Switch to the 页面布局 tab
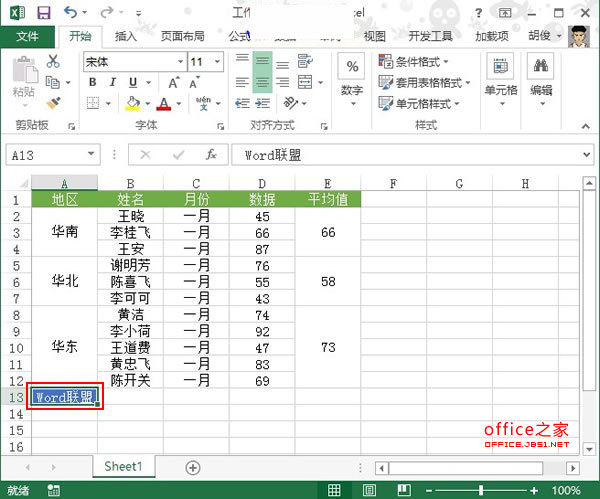This screenshot has width=600, height=499. pos(183,36)
